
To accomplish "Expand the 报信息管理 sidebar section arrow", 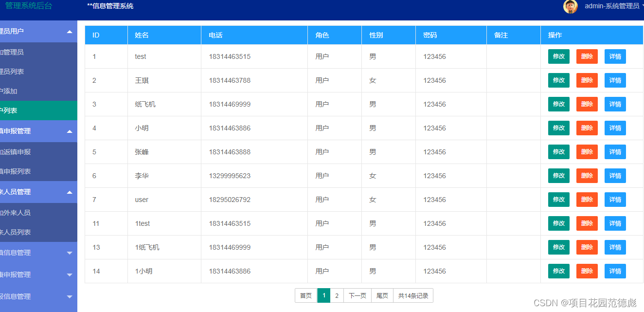I will [x=70, y=297].
